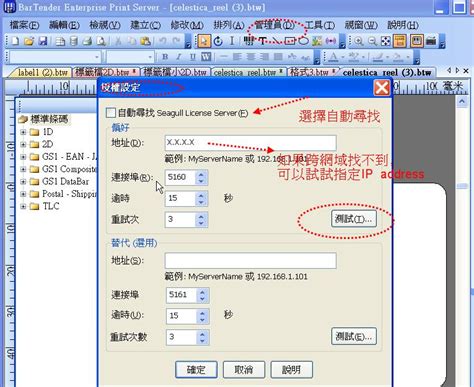This screenshot has height=387, width=474.
Task: Select the text cursor I-beam tool
Action: (x=232, y=41)
